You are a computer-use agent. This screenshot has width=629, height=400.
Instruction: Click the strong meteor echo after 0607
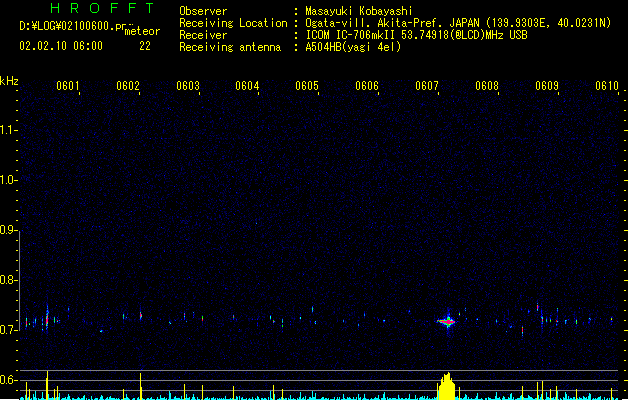447,321
